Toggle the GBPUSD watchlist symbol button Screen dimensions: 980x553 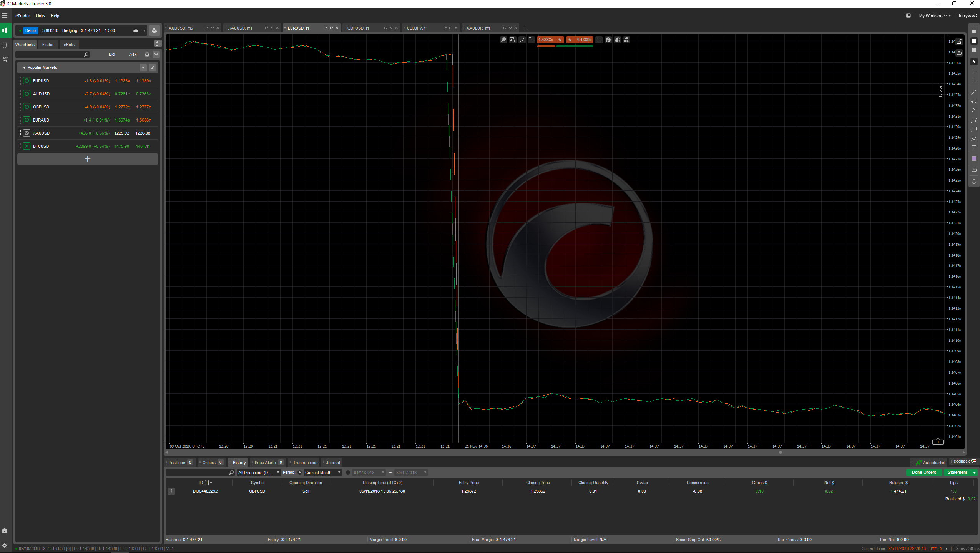[x=27, y=107]
